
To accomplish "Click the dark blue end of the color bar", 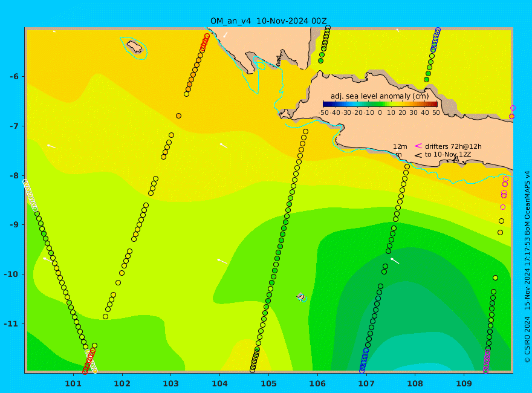I will (325, 104).
